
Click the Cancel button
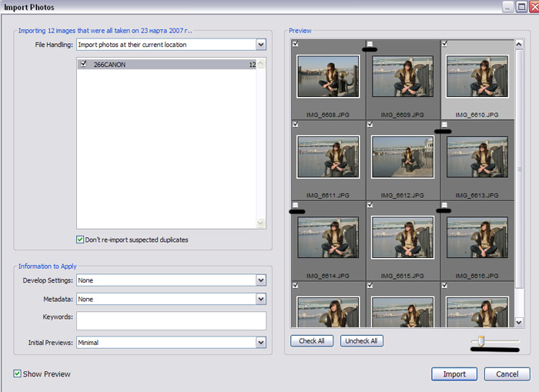click(507, 374)
